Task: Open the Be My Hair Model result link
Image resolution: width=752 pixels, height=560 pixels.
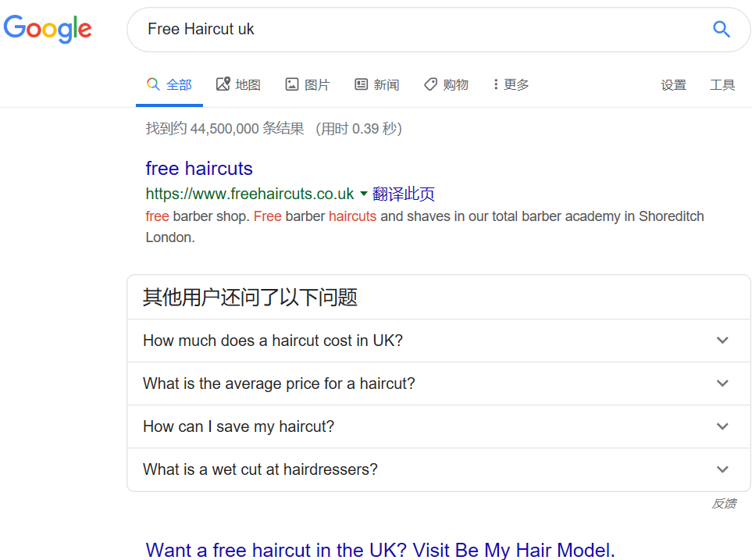Action: pos(380,550)
